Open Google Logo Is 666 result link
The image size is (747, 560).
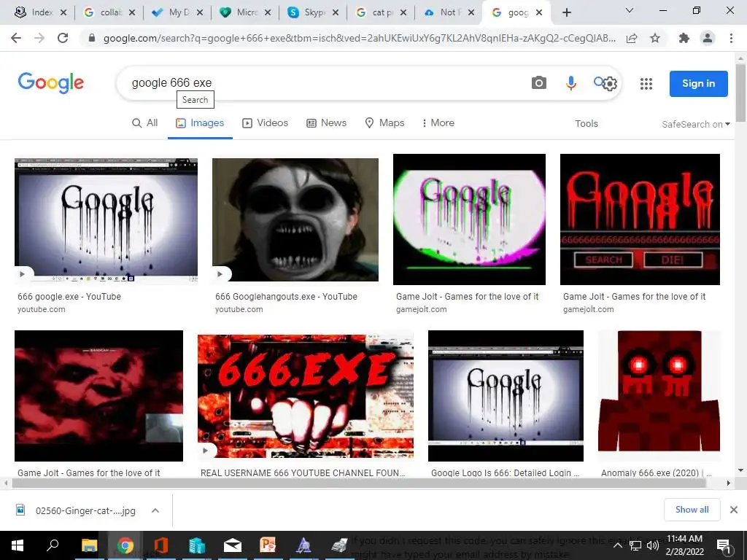[x=505, y=472]
